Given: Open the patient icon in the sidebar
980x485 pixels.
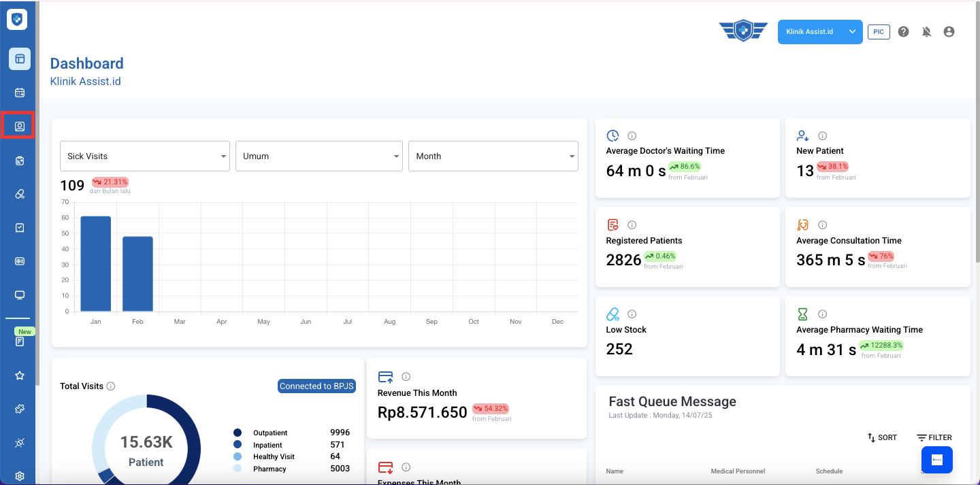Looking at the screenshot, I should click(x=20, y=127).
